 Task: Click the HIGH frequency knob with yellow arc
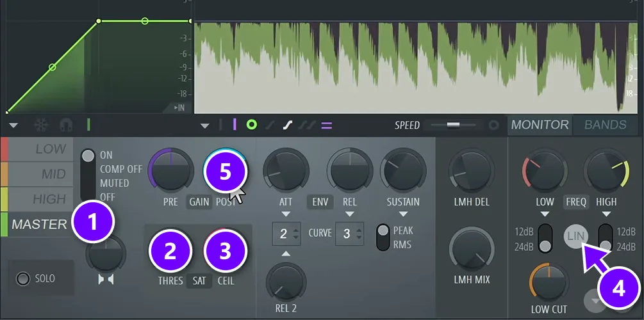(606, 170)
